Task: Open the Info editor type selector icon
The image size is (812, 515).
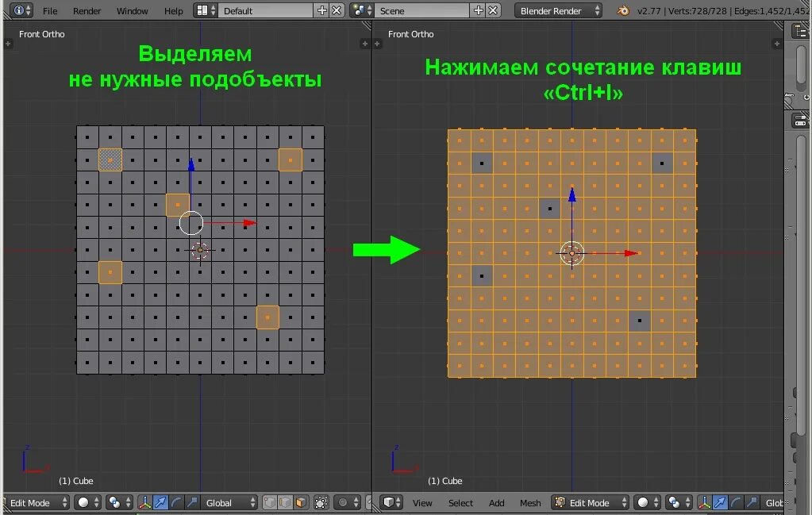Action: click(21, 10)
